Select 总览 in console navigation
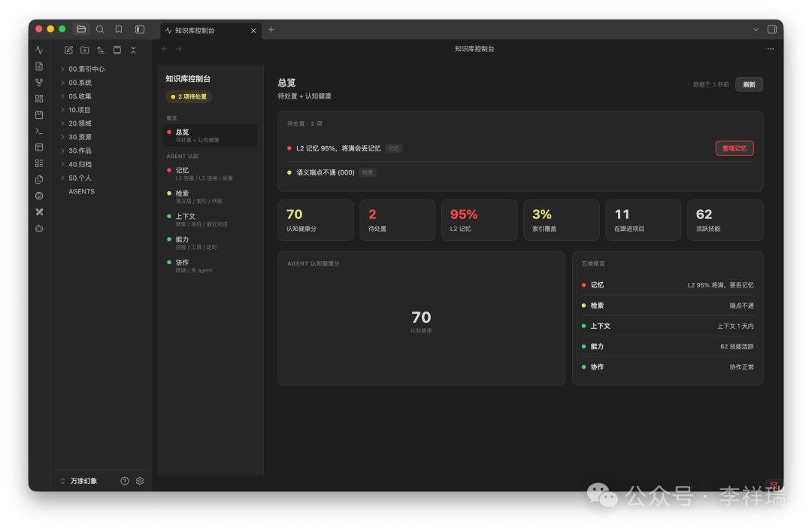812x529 pixels. [x=211, y=135]
